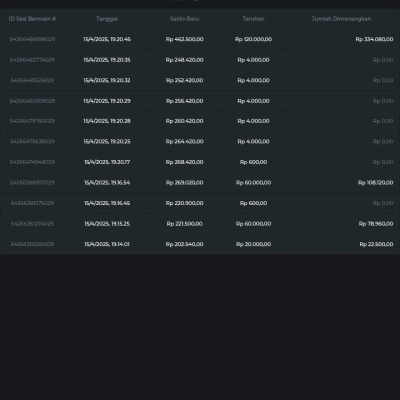Open session ID of the 19.15.25 row
Screen dimensions: 400x400
[x=32, y=224]
